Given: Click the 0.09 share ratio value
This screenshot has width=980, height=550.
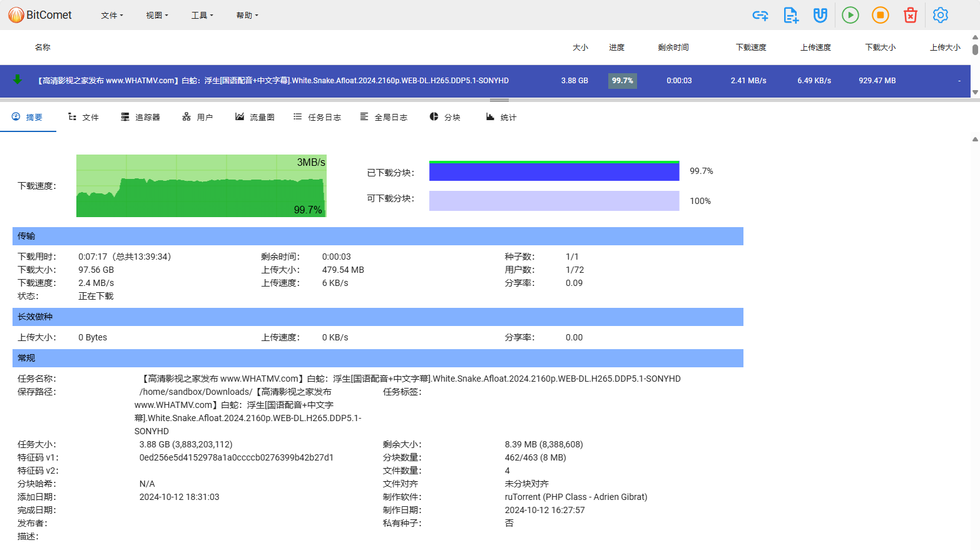Looking at the screenshot, I should pos(574,283).
